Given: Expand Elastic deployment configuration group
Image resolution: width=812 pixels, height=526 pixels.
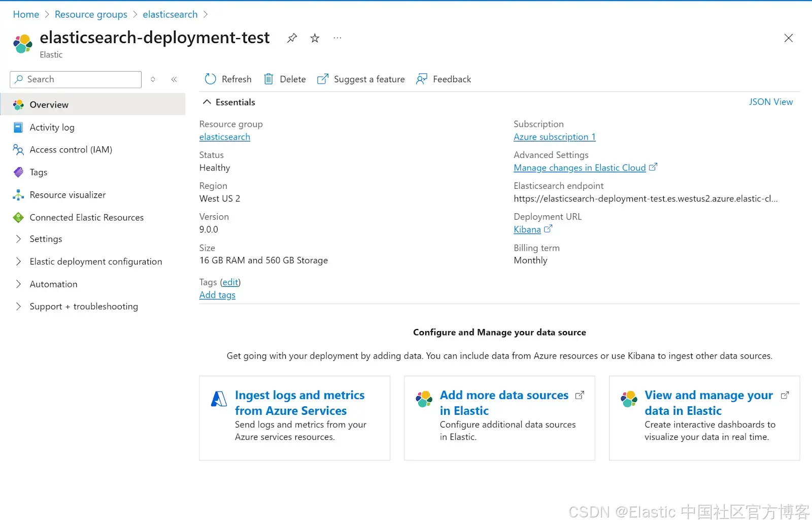Looking at the screenshot, I should coord(18,261).
